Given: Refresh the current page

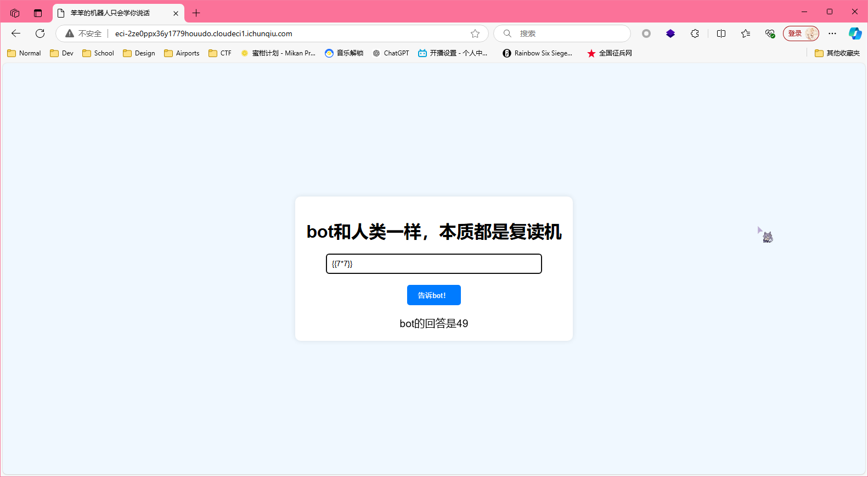Looking at the screenshot, I should pos(40,33).
